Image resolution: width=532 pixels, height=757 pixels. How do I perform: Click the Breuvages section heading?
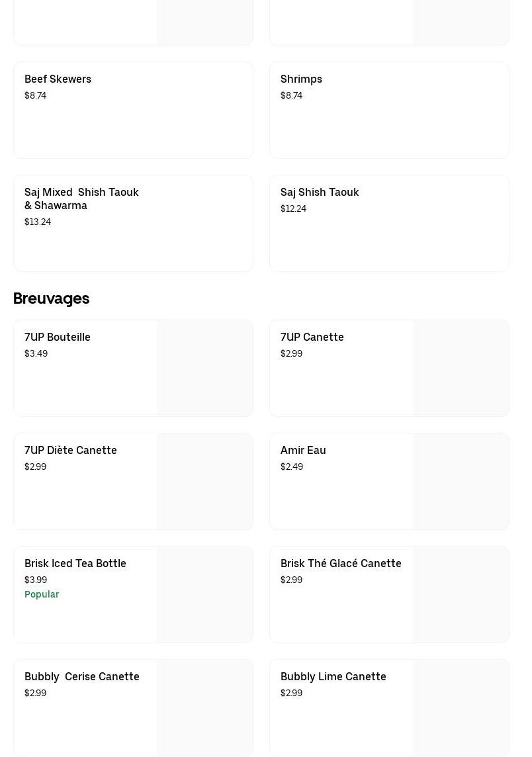52,298
